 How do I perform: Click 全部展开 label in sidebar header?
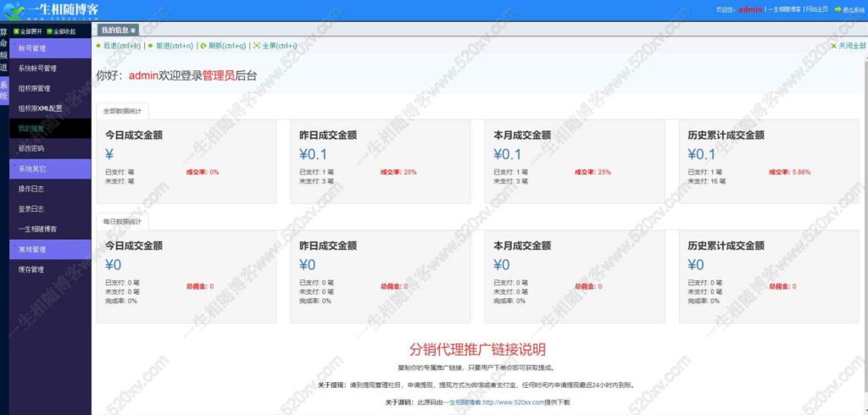(x=31, y=31)
